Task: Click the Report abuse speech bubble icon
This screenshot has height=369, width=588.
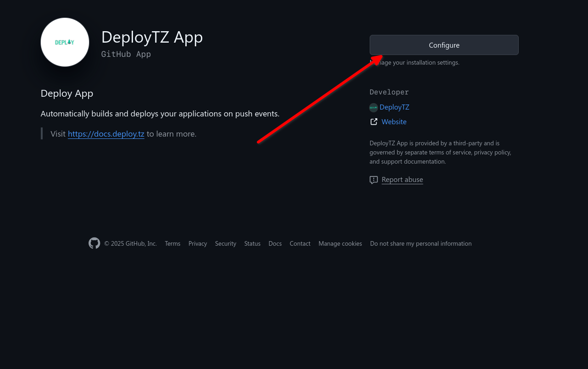Action: pos(374,180)
